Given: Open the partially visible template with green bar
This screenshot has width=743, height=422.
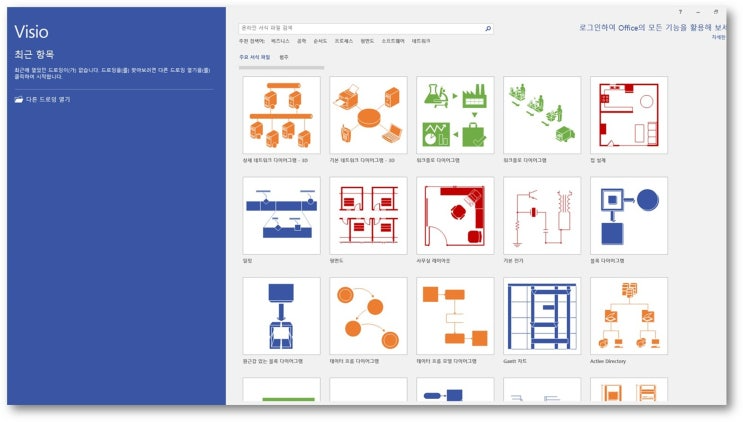Looking at the screenshot, I should pyautogui.click(x=281, y=390).
